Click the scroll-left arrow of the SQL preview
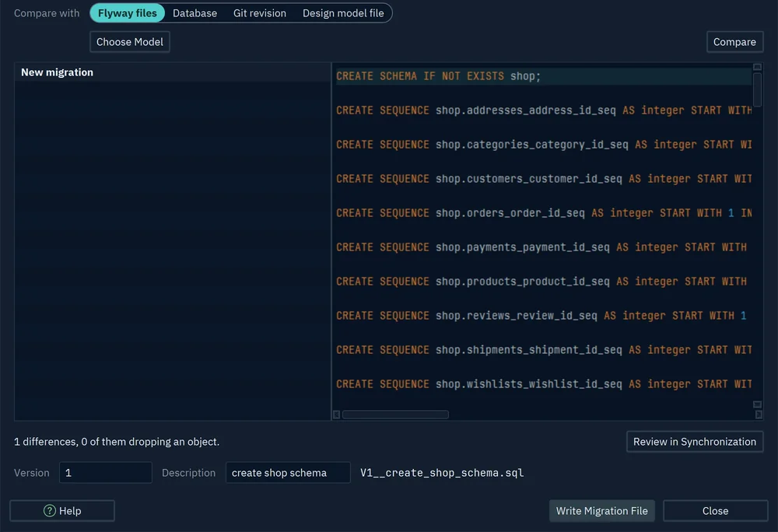This screenshot has height=532, width=778. [336, 415]
